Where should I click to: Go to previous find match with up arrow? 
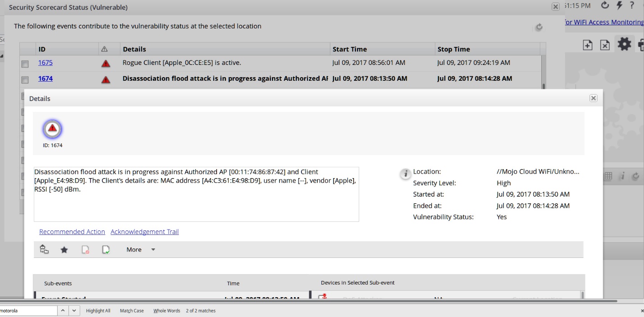pos(63,311)
